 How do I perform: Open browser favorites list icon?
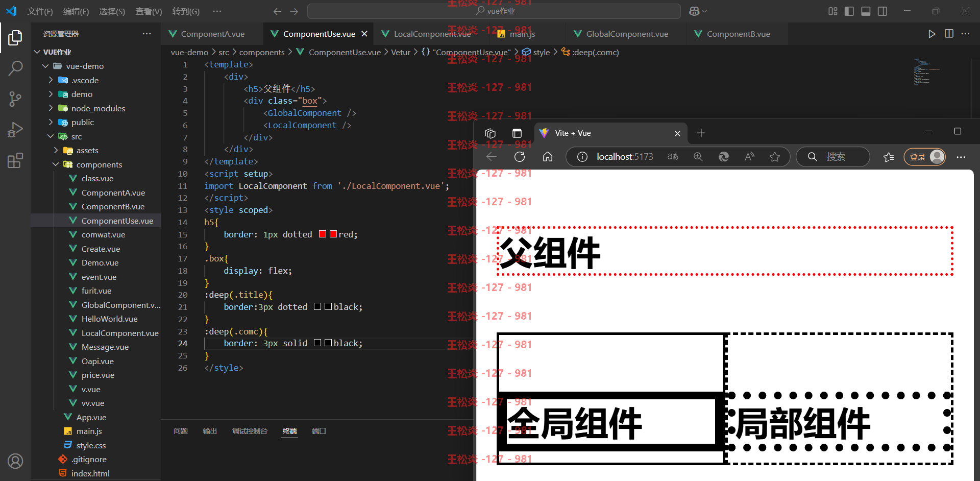coord(889,157)
